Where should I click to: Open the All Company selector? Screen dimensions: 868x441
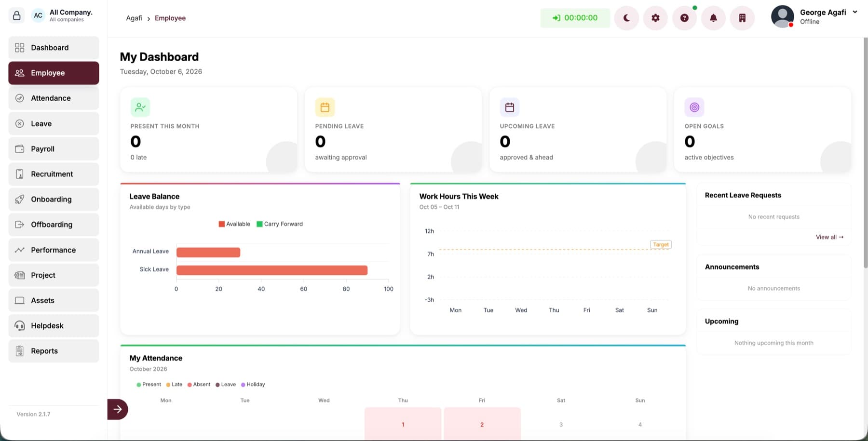click(62, 15)
